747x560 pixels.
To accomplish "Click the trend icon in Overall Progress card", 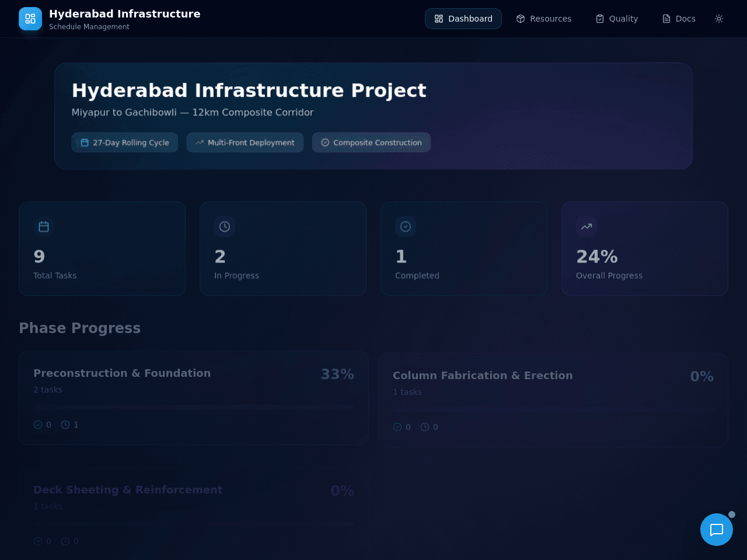I will [587, 226].
